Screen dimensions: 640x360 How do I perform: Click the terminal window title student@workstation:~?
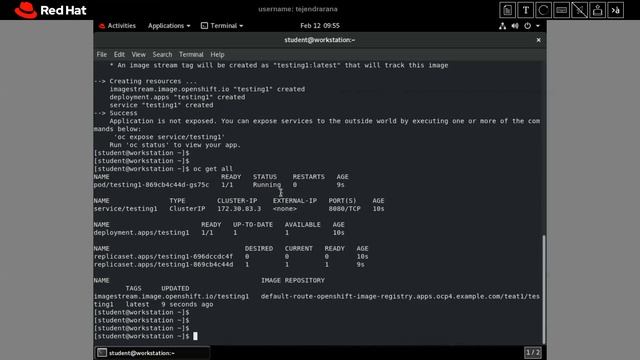tap(320, 40)
